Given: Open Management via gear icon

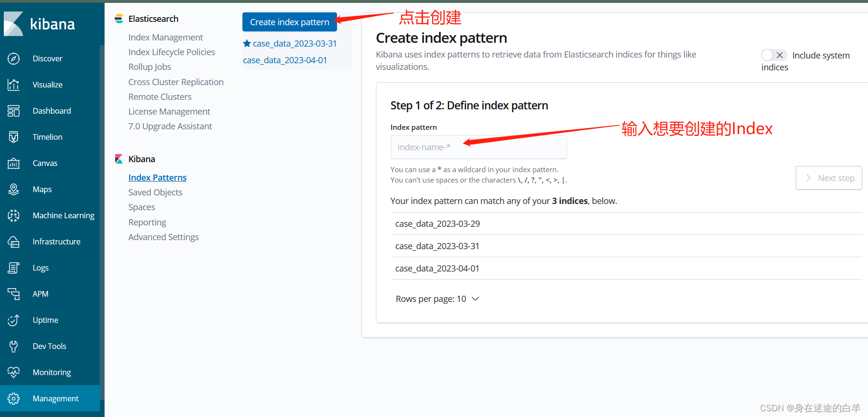Looking at the screenshot, I should tap(14, 398).
